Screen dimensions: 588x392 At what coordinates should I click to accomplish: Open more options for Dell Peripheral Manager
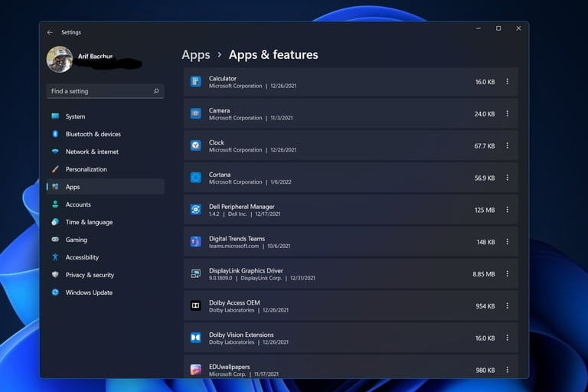pyautogui.click(x=508, y=209)
